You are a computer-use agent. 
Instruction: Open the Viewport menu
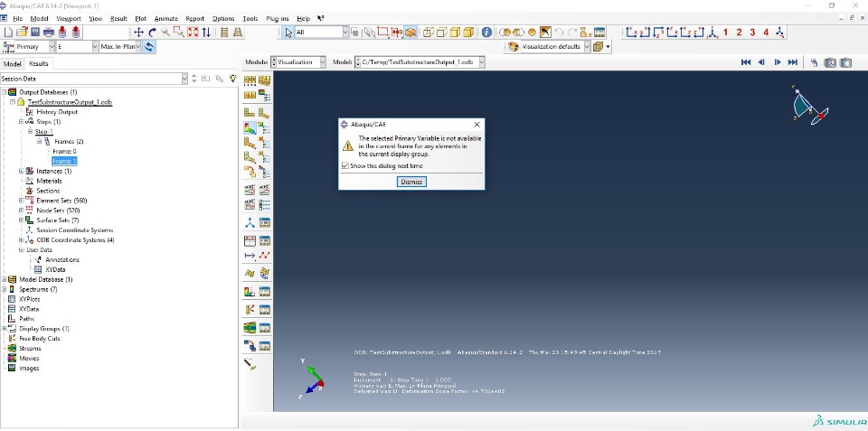pos(68,18)
